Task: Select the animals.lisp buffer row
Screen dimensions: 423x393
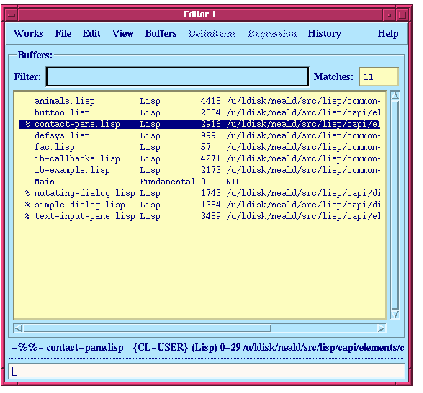Action: coord(199,101)
